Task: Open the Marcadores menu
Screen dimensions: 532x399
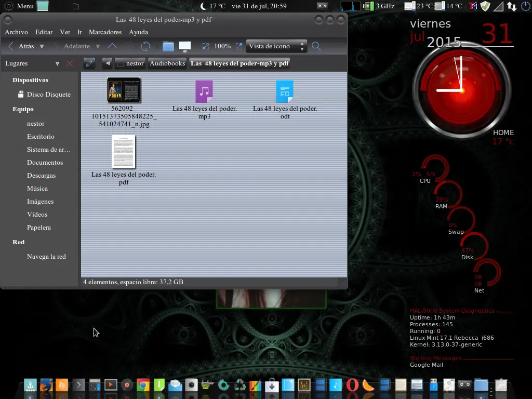Action: [105, 32]
